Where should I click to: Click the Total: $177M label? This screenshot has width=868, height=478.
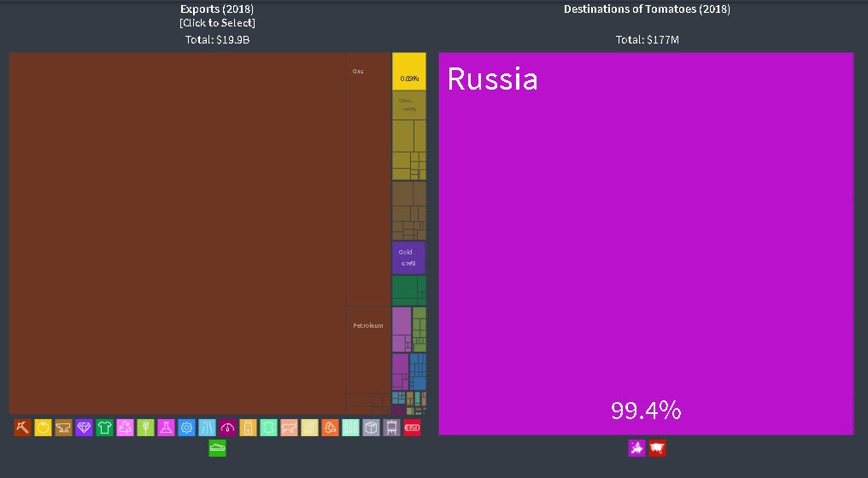[647, 40]
